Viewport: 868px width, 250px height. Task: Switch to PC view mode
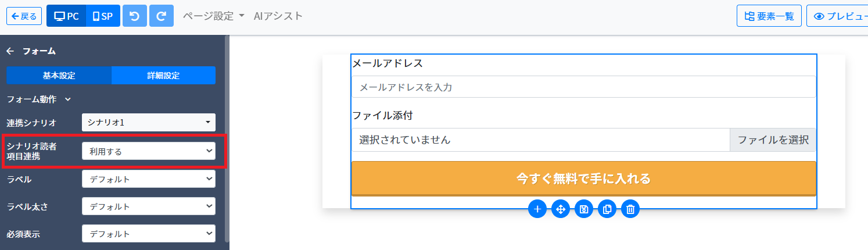click(x=66, y=16)
